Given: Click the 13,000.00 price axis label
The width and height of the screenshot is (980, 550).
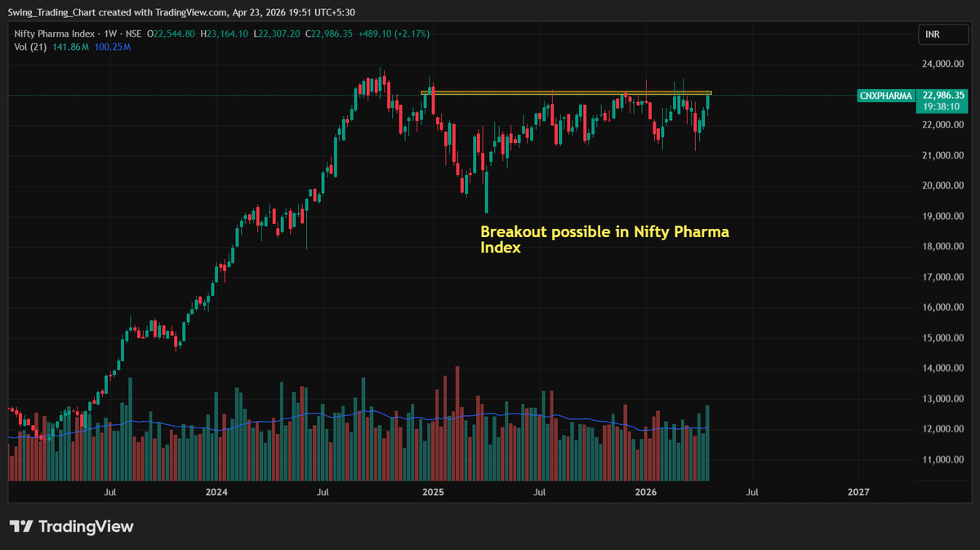Looking at the screenshot, I should (x=943, y=399).
